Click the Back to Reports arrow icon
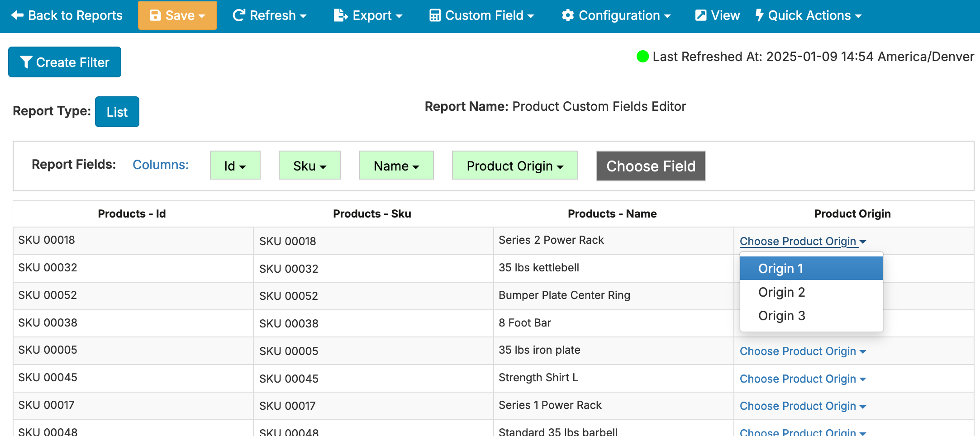The width and height of the screenshot is (980, 436). click(17, 15)
